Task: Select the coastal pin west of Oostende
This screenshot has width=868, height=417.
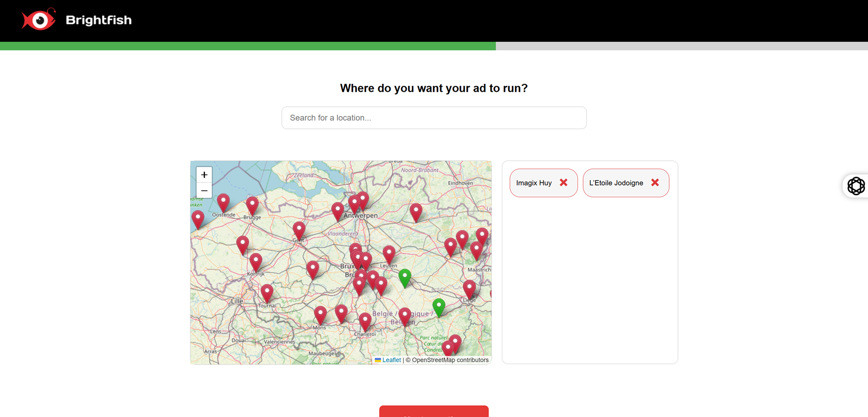Action: tap(198, 220)
